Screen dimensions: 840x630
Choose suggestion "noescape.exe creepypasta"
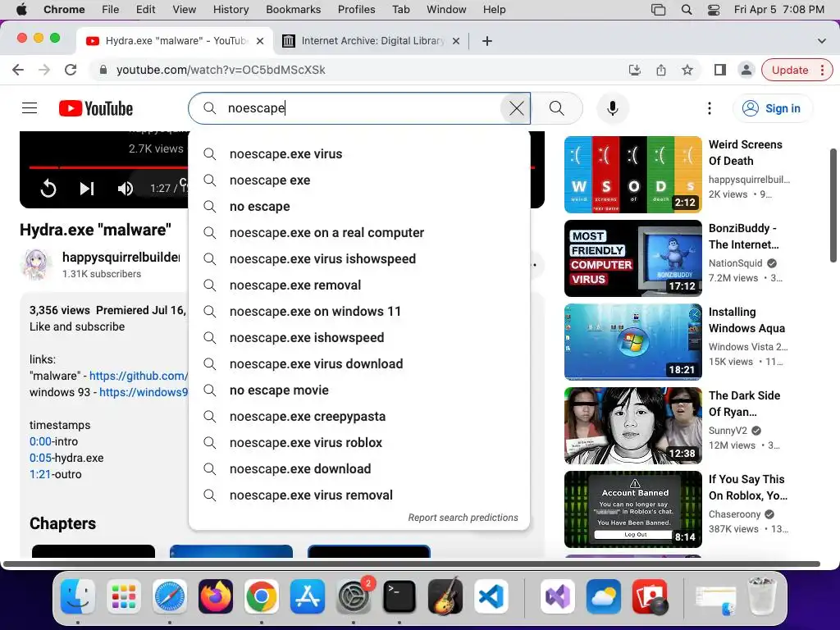[359, 416]
